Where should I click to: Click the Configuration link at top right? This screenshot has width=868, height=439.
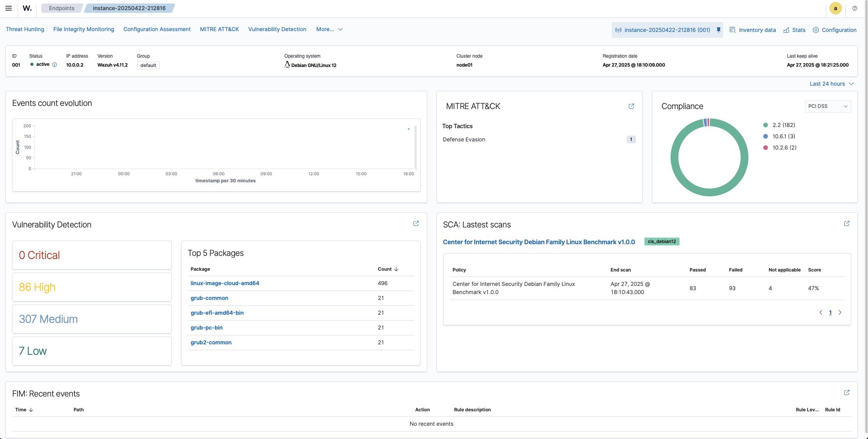coord(839,30)
